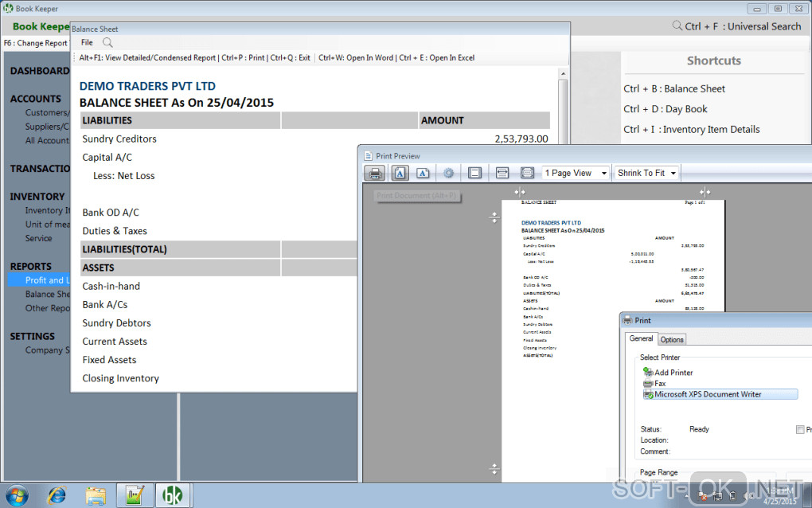Viewport: 812px width, 508px height.
Task: Click the Book Keeper bk taskbar icon
Action: point(173,495)
